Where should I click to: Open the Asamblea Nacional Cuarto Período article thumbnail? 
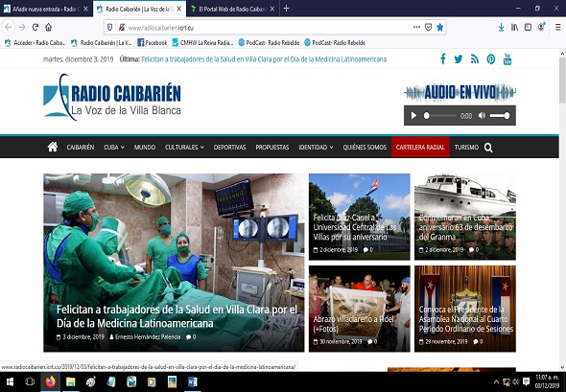pos(465,309)
